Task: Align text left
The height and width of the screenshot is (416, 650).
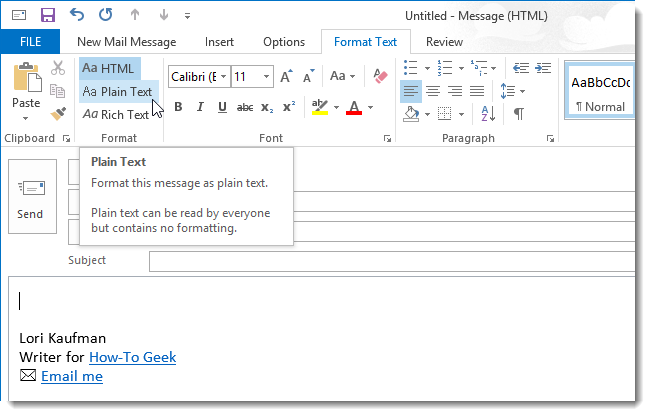Action: click(x=411, y=91)
